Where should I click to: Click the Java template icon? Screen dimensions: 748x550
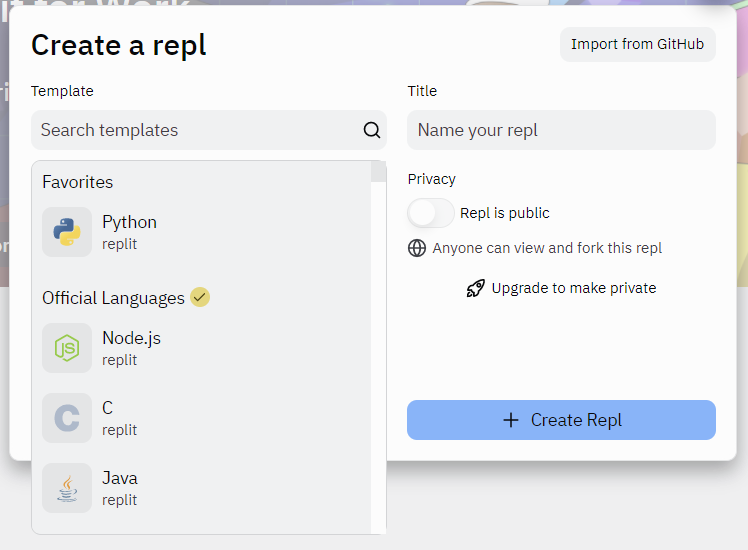click(67, 488)
